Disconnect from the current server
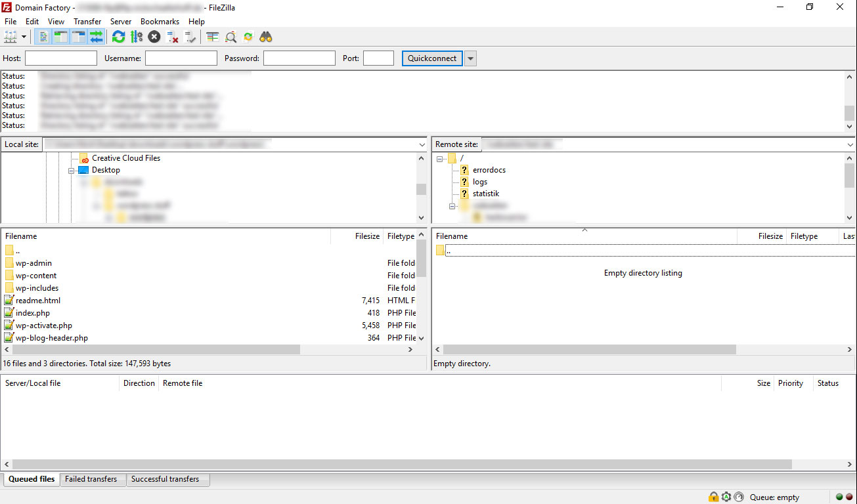The height and width of the screenshot is (504, 857). 173,37
